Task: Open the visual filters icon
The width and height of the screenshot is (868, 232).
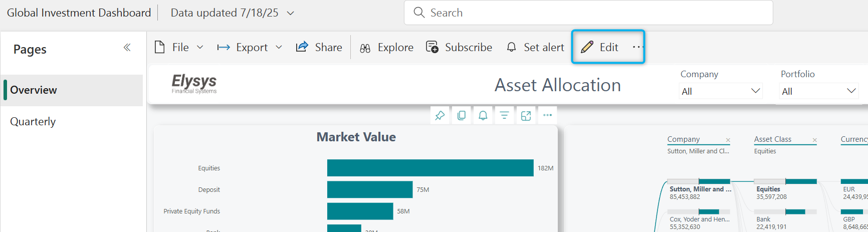Action: tap(504, 116)
